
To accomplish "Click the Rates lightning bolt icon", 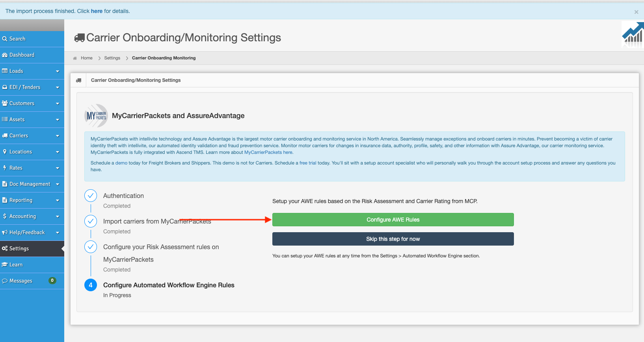I will click(x=5, y=168).
